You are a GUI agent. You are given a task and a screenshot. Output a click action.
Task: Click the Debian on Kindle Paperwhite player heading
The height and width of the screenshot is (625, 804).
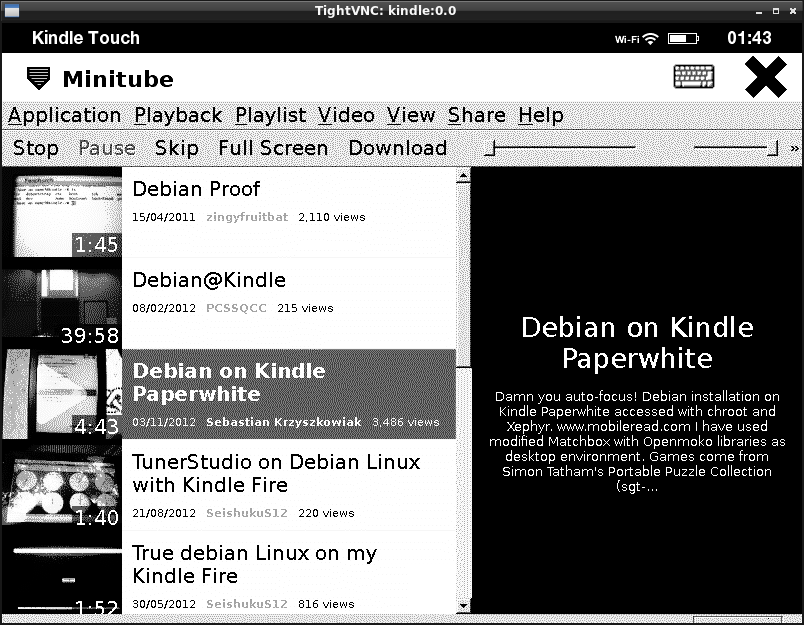point(637,342)
